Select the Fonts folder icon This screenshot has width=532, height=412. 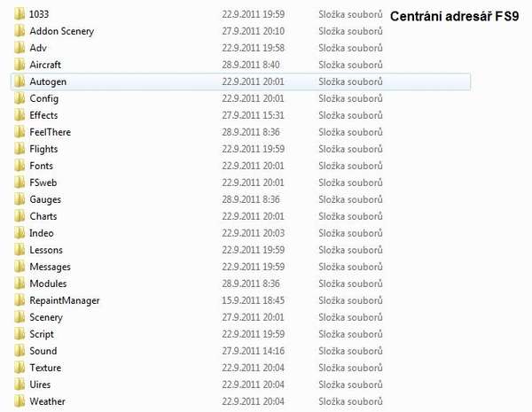point(20,166)
